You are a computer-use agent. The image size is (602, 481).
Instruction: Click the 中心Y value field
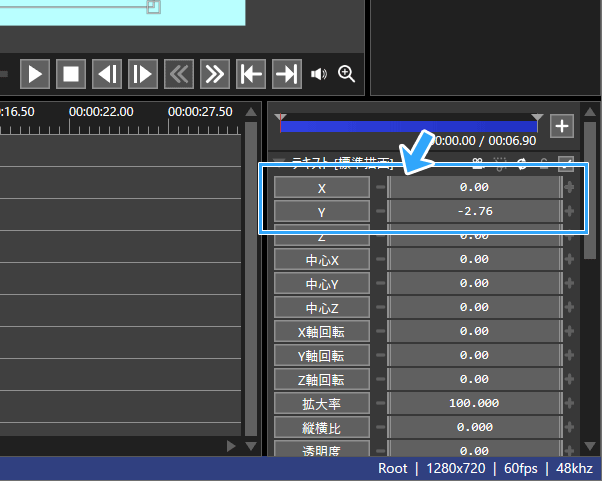475,283
